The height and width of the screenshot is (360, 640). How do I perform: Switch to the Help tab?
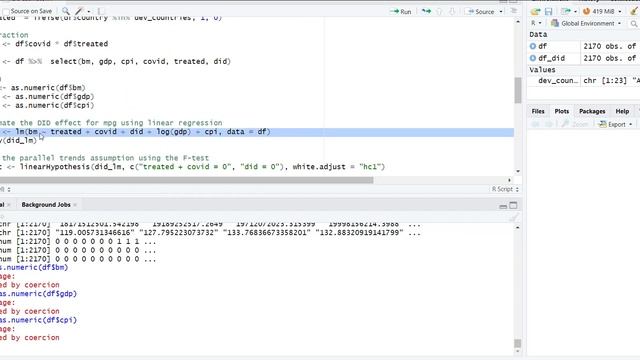[622, 111]
